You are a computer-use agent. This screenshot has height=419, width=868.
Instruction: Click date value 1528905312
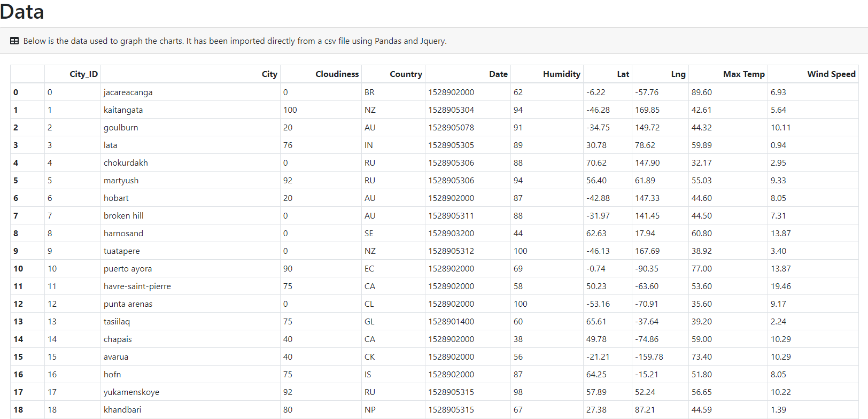(451, 251)
